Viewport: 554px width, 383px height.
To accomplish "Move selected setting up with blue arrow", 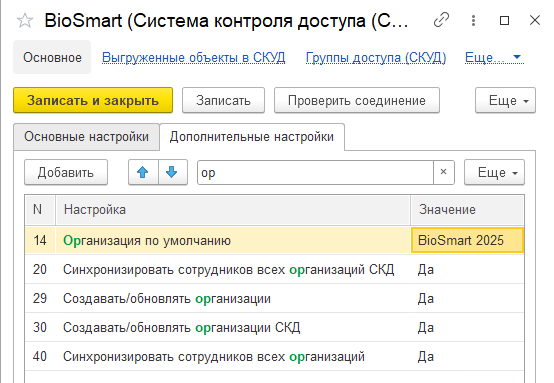I will (143, 172).
